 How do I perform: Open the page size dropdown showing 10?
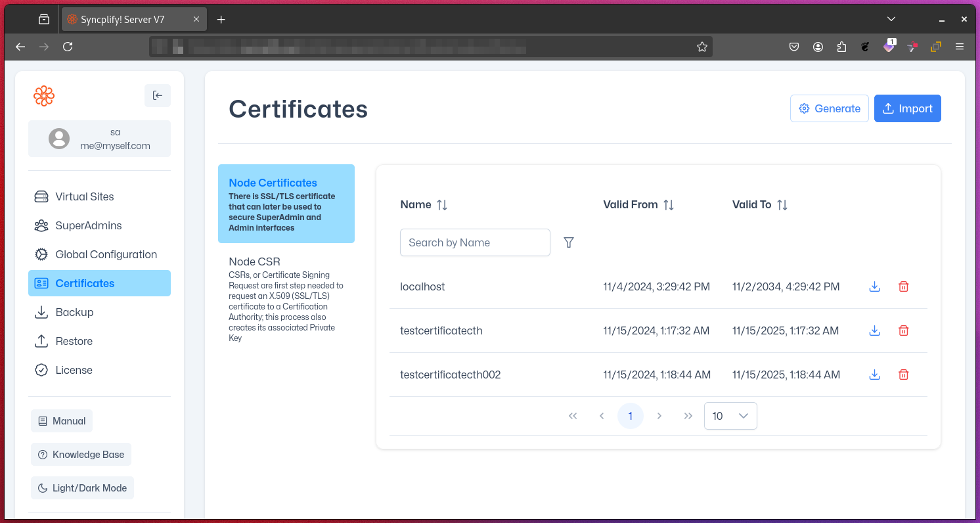coord(730,415)
